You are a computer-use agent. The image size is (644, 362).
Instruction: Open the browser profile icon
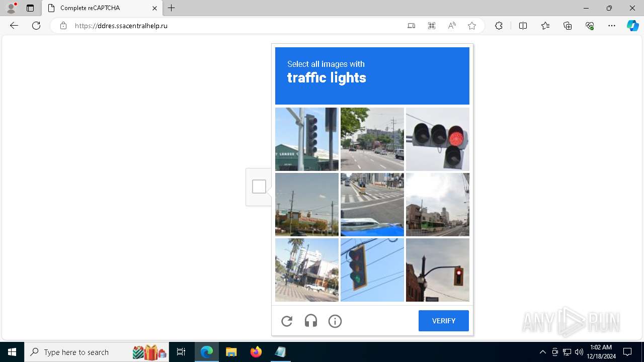(11, 8)
